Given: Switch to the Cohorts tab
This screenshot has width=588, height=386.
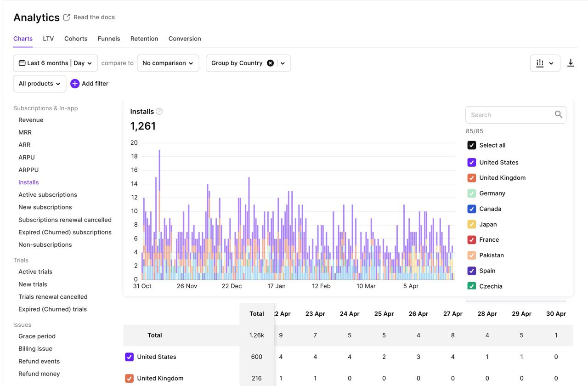Looking at the screenshot, I should point(75,39).
